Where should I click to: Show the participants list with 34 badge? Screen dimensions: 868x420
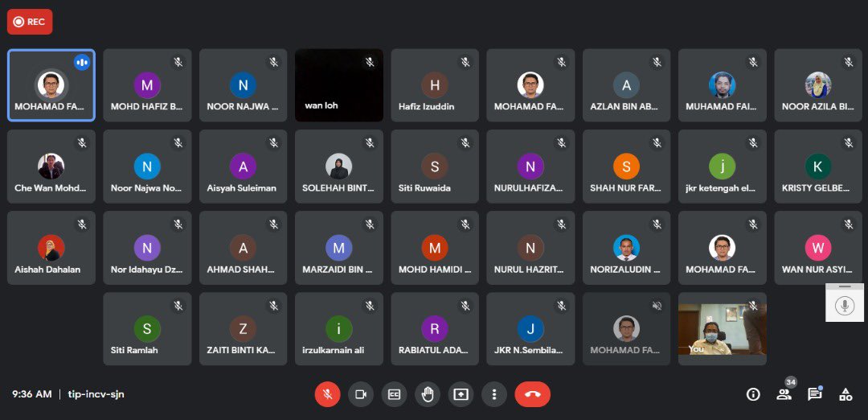(x=784, y=393)
